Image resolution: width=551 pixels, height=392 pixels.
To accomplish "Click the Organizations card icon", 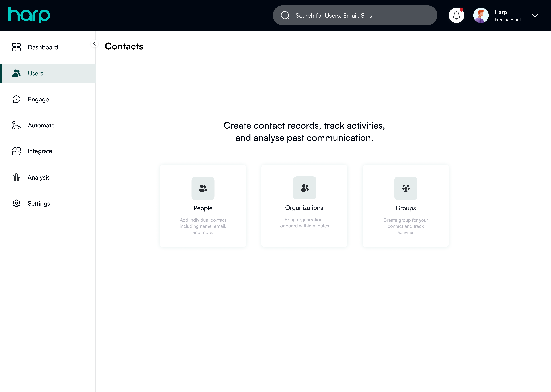I will click(x=305, y=188).
